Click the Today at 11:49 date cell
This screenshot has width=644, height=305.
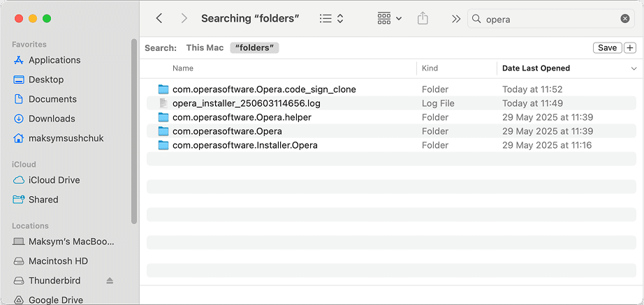click(x=533, y=103)
